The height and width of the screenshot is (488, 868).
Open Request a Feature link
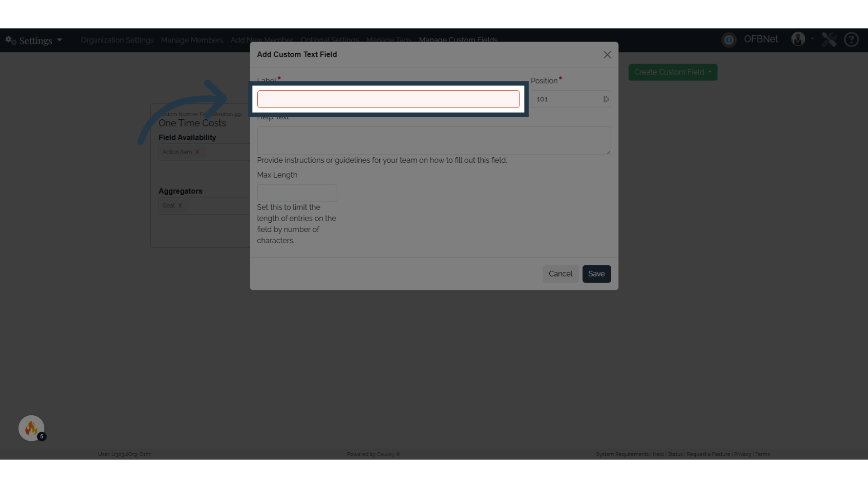pyautogui.click(x=708, y=454)
